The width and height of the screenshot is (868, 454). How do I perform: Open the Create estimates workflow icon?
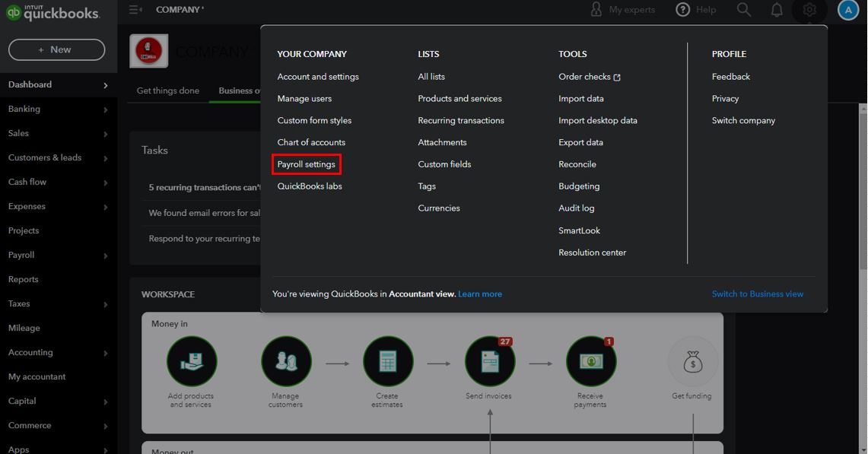coord(387,362)
